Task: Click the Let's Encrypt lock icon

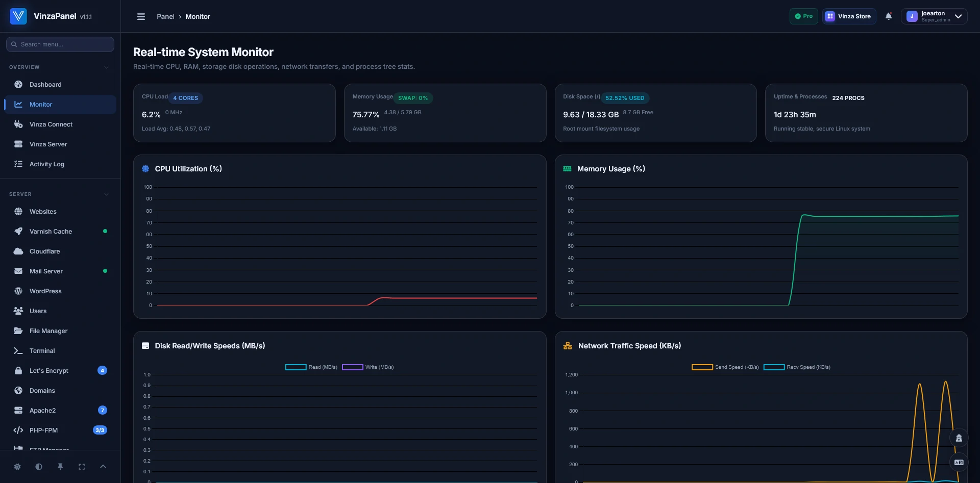Action: [x=18, y=371]
